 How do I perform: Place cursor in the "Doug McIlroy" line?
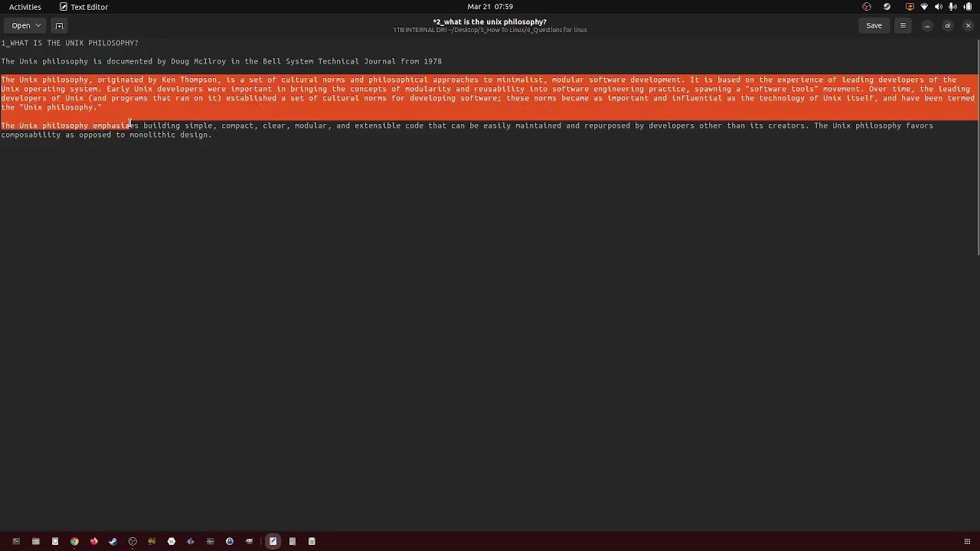(x=221, y=61)
